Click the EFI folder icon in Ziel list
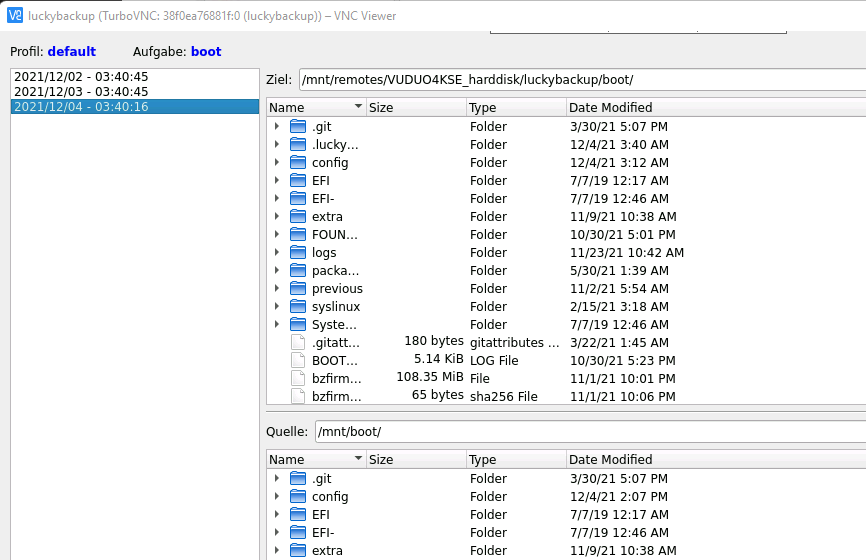The image size is (866, 560). 298,181
